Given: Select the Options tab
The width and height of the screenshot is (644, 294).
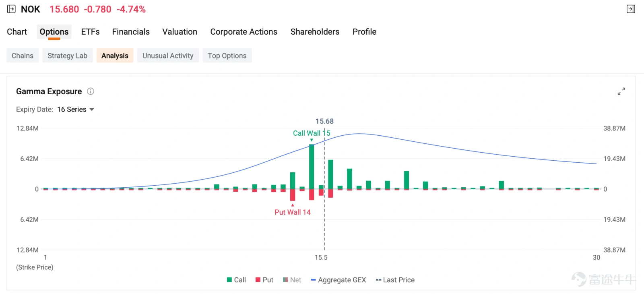Looking at the screenshot, I should tap(54, 32).
